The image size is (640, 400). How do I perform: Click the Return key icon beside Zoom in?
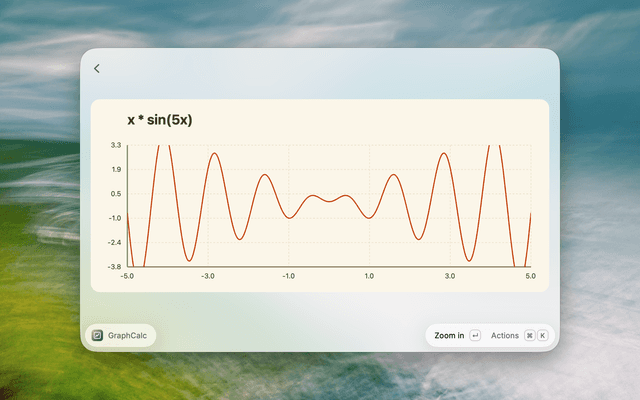tap(475, 336)
